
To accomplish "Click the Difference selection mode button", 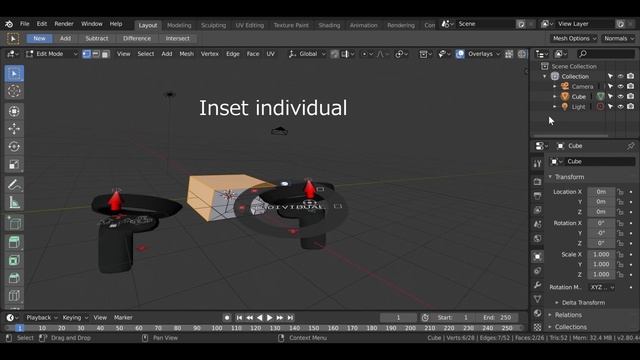I will click(137, 38).
